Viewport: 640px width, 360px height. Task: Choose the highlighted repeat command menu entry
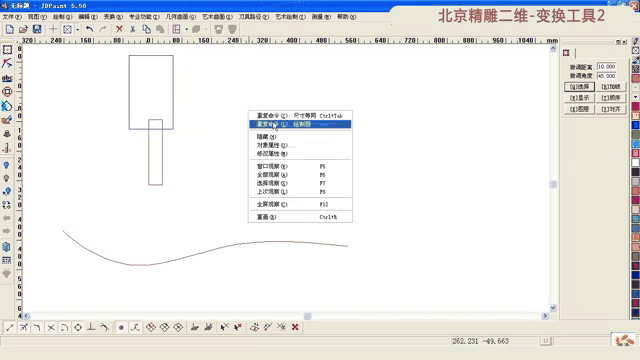coord(300,124)
